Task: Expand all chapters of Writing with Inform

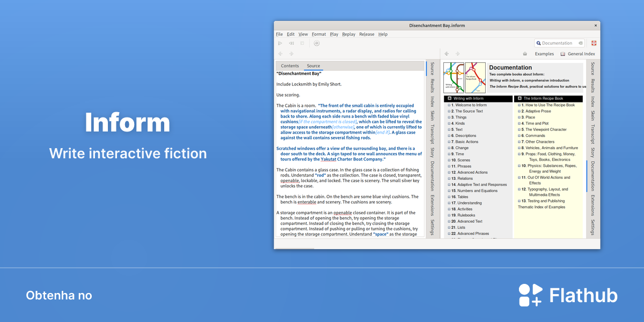Action: coord(449,99)
